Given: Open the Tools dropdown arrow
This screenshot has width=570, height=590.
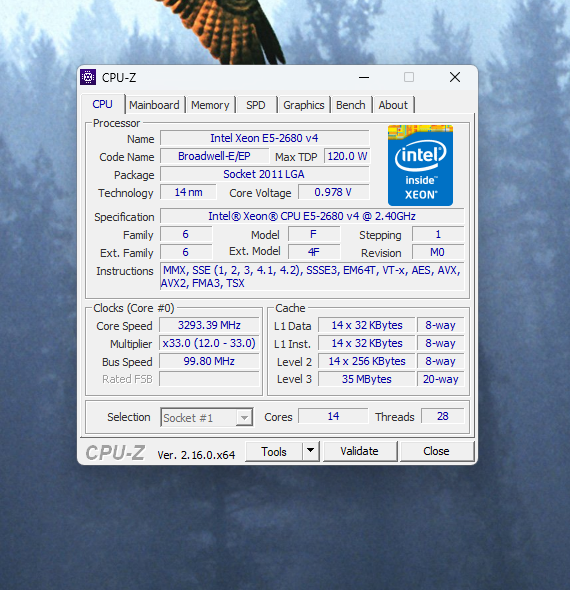Looking at the screenshot, I should point(310,451).
